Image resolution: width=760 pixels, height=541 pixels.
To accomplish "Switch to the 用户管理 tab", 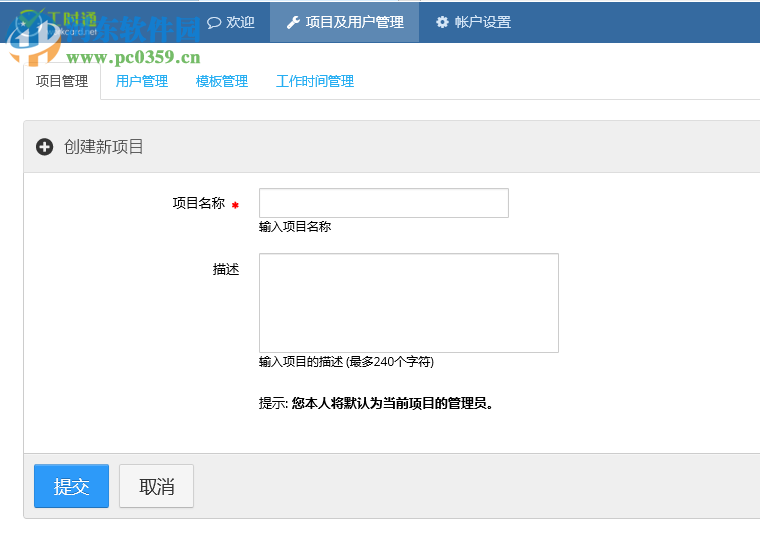I will pyautogui.click(x=142, y=81).
